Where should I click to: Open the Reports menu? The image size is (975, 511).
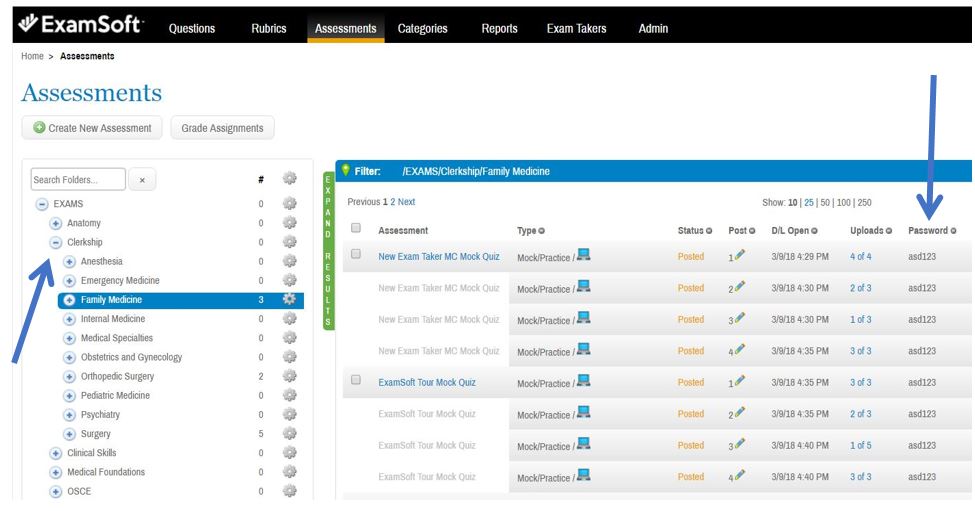click(499, 29)
